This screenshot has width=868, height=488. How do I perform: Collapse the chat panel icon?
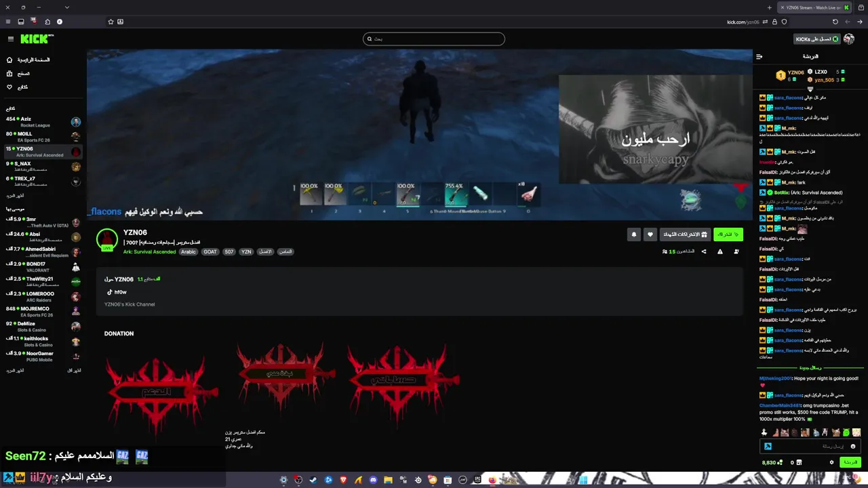(759, 57)
